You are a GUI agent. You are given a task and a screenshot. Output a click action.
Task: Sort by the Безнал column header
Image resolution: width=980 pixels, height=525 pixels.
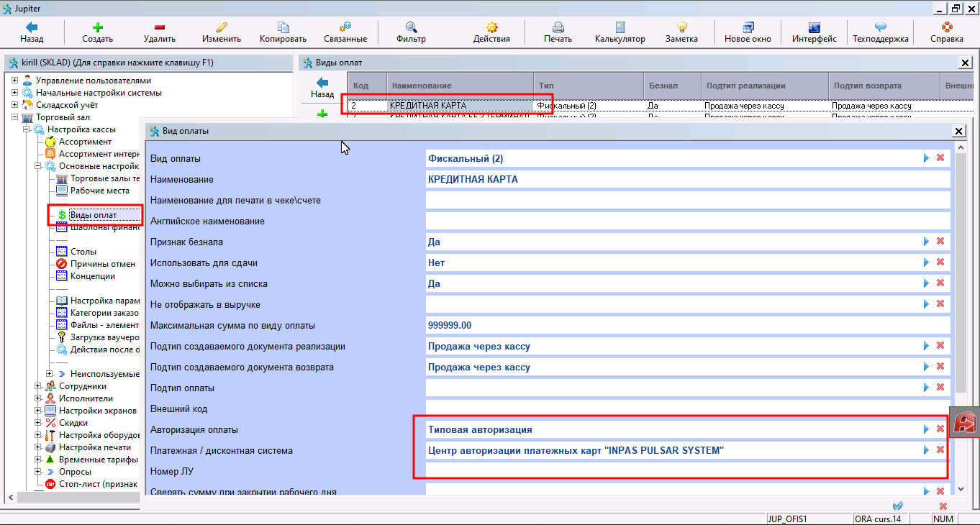pyautogui.click(x=672, y=86)
